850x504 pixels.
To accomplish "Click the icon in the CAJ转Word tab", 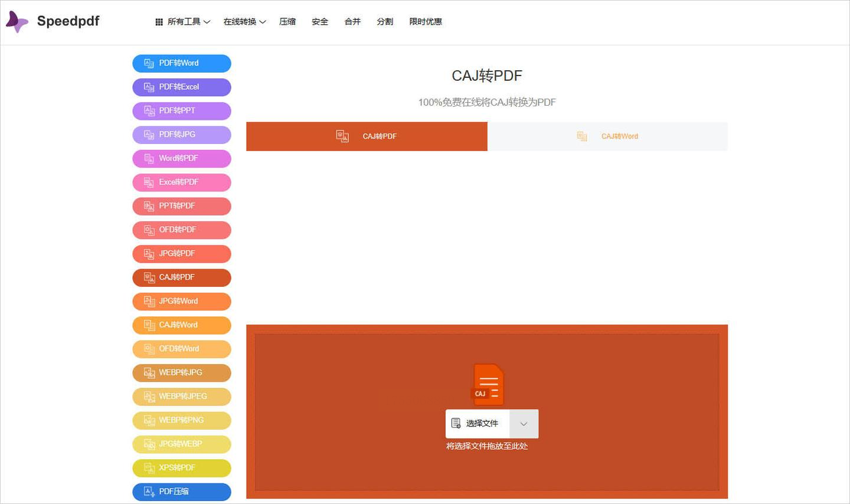I will (582, 136).
